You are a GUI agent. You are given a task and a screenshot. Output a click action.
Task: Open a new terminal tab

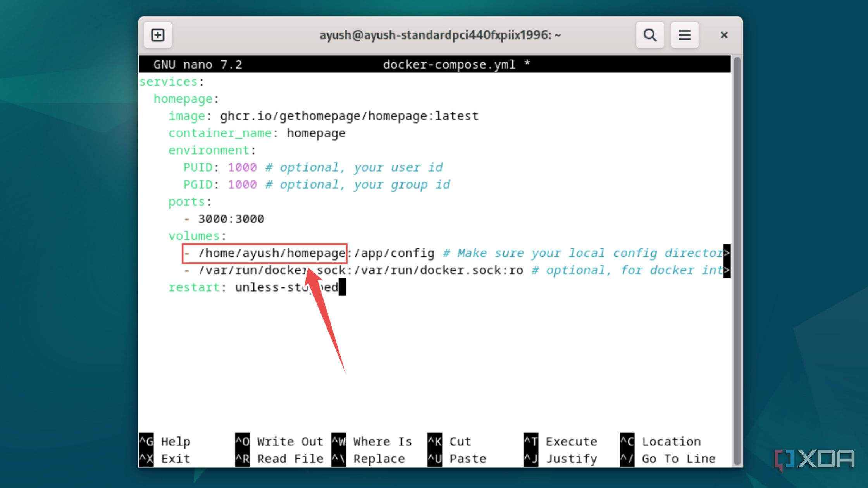tap(157, 35)
